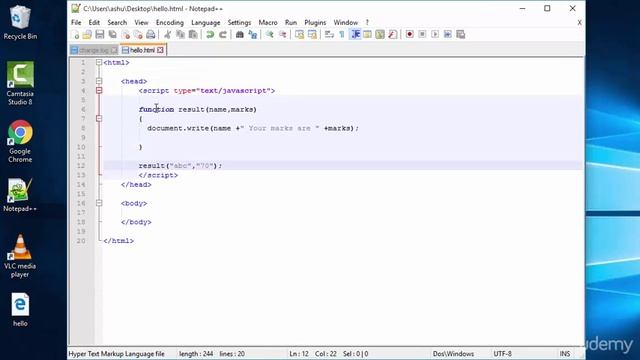Open the Settings menu
This screenshot has width=640, height=360.
click(239, 22)
